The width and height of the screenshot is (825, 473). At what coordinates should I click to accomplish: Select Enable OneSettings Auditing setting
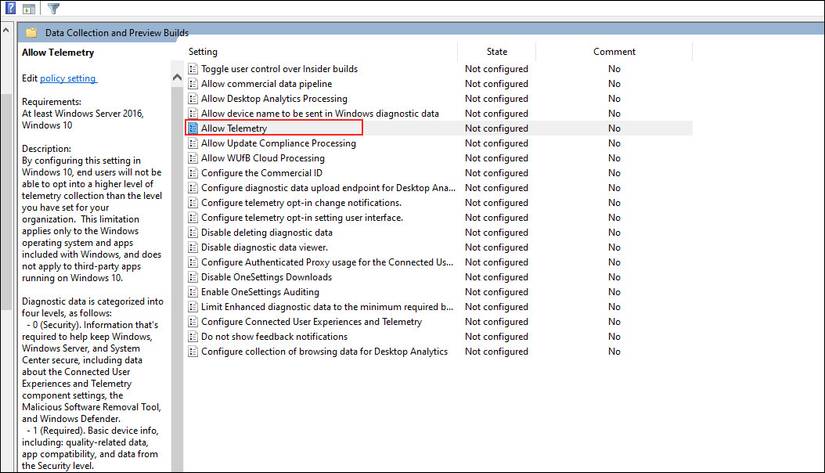pos(260,292)
